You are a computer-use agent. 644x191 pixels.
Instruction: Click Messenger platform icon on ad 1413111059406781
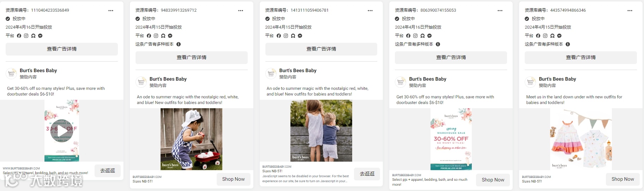pos(300,36)
